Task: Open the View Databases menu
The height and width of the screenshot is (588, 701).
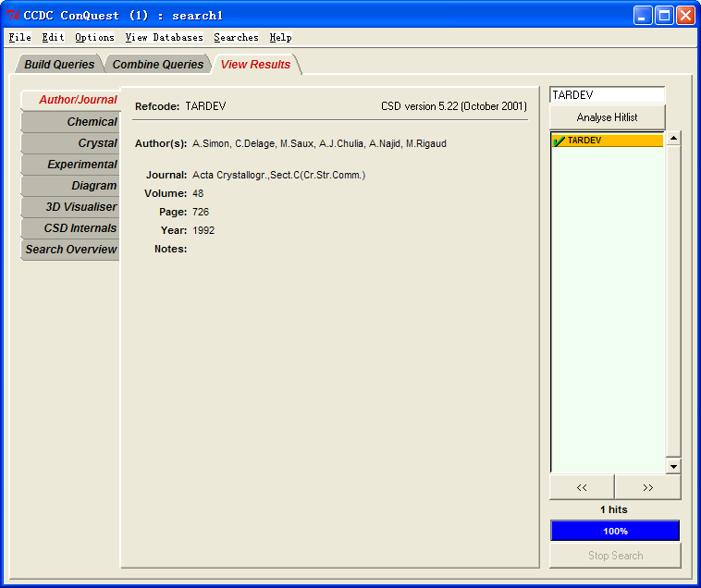Action: click(164, 38)
